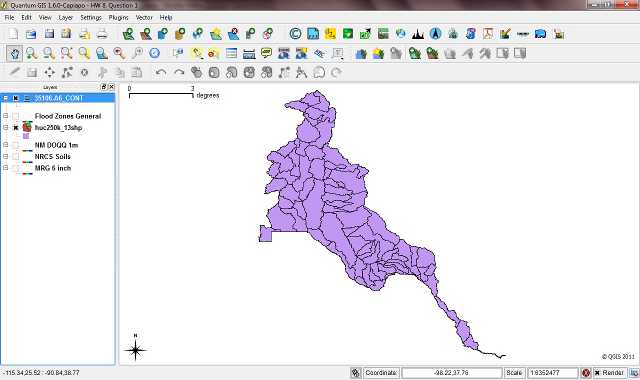Click the Scale Bar plugin icon
This screenshot has height=380, width=640.
(523, 34)
